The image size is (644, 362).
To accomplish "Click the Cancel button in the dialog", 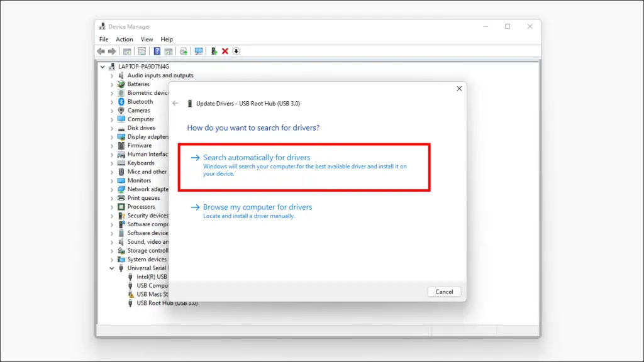I will (x=444, y=292).
